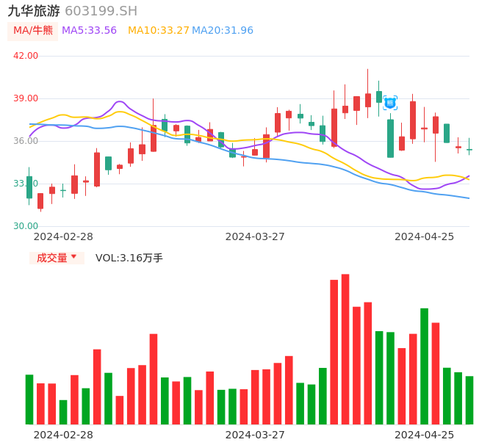This screenshot has width=504, height=445.
Task: Click the blue marker icon on the chart
Action: tap(390, 103)
